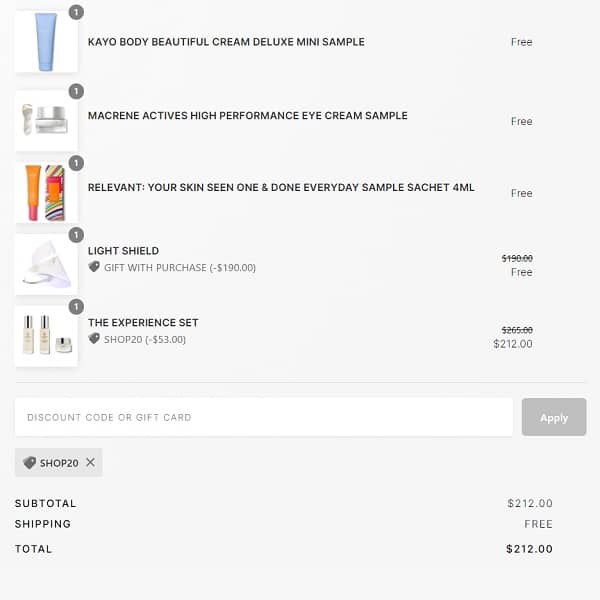Click quantity badge on Kayo cream item
The height and width of the screenshot is (600, 600).
pyautogui.click(x=77, y=12)
